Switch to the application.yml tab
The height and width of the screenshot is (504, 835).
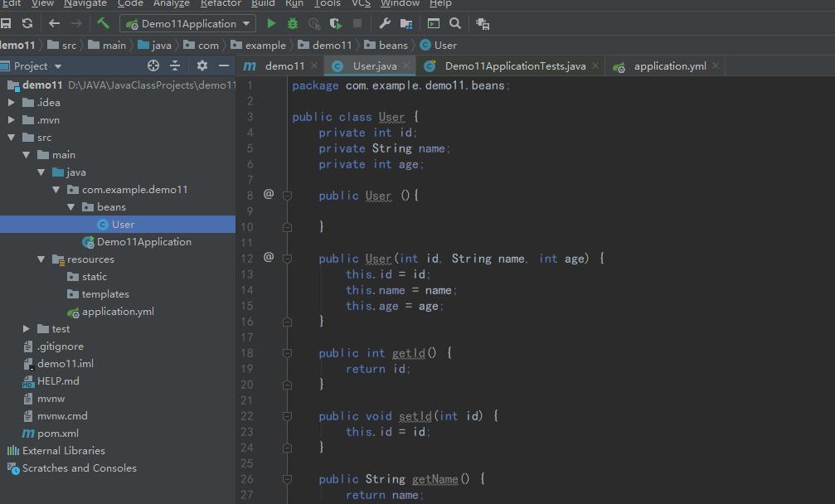(x=669, y=66)
